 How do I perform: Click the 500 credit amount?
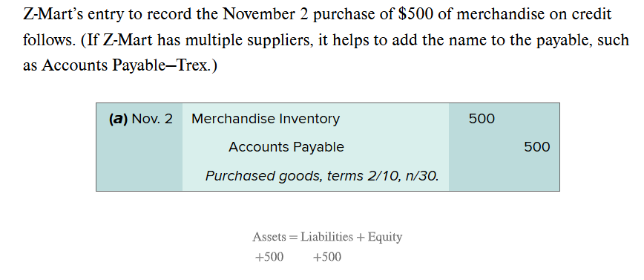537,147
